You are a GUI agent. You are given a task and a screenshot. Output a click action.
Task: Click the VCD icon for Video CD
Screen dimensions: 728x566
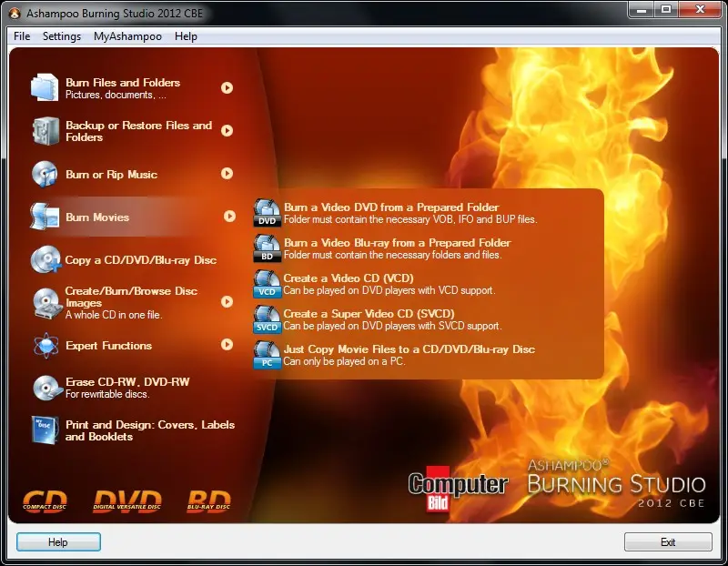[267, 284]
